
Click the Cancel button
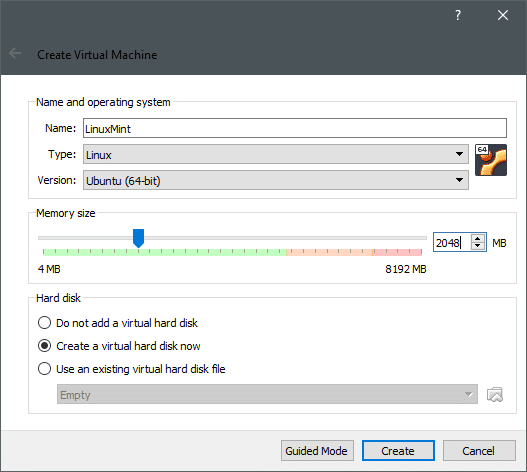pyautogui.click(x=479, y=450)
